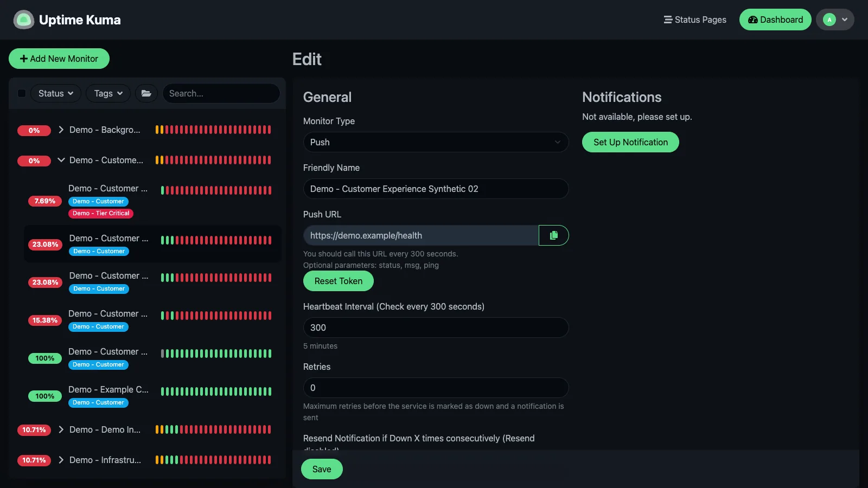This screenshot has width=868, height=488.
Task: Click the Retries input field
Action: point(436,388)
